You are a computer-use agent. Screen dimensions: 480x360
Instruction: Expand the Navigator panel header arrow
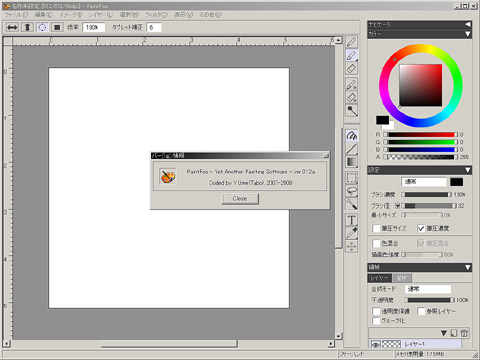point(468,25)
